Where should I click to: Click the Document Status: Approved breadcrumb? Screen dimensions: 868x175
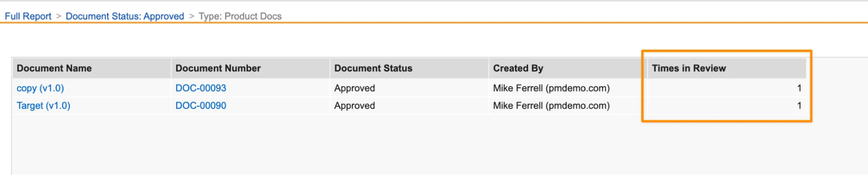click(x=125, y=16)
